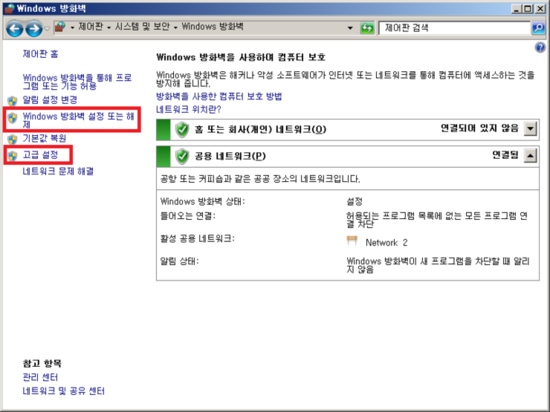Click green shield icon of 홈 또는 회사 네트워크
Screen dimensions: 550x412
tap(182, 130)
